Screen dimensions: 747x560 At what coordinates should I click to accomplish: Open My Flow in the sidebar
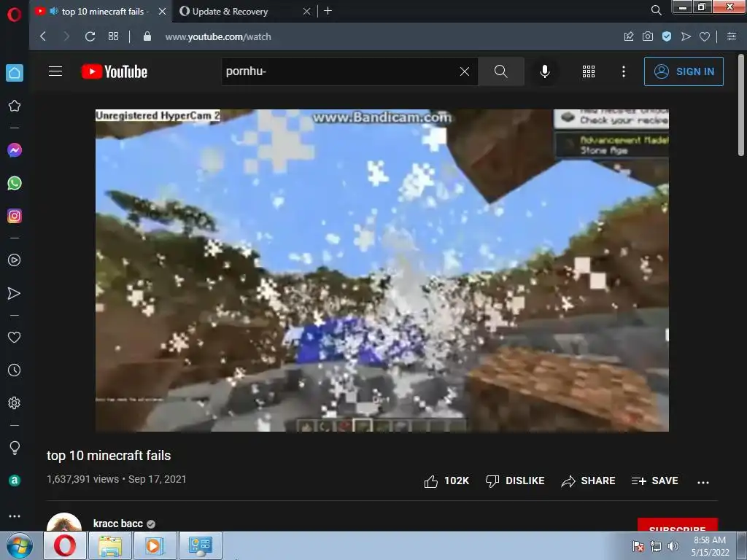click(x=15, y=293)
